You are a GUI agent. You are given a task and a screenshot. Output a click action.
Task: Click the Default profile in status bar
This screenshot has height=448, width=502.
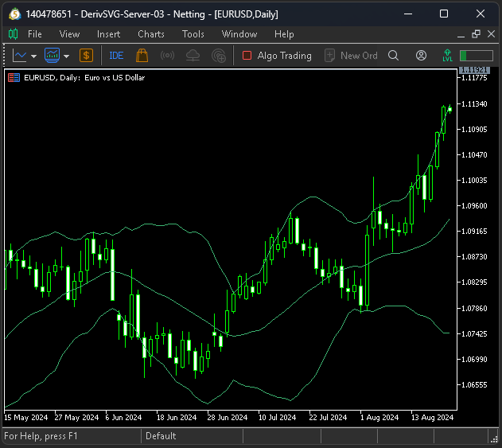click(161, 436)
